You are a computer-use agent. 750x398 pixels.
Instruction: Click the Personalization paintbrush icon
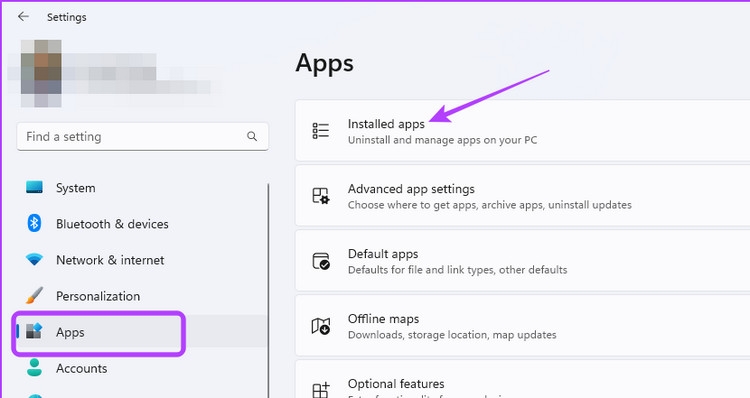tap(34, 295)
